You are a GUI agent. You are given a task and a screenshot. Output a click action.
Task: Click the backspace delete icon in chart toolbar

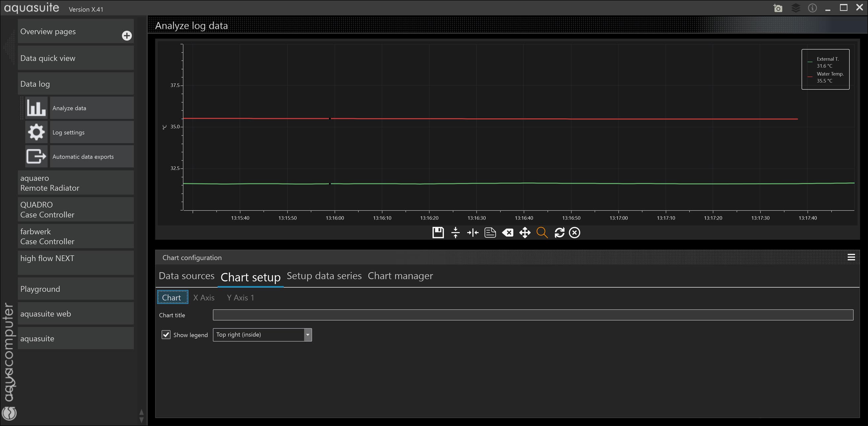coord(508,232)
